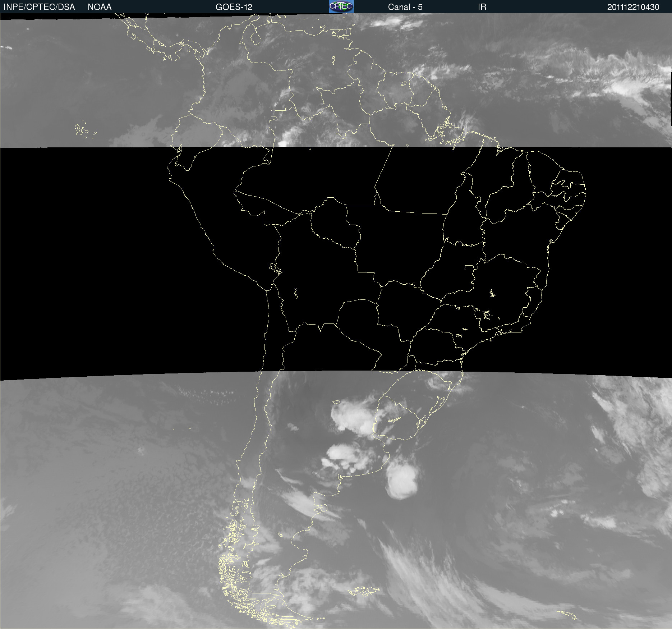Click the 201112210430 timestamp
The image size is (672, 629).
click(x=633, y=7)
